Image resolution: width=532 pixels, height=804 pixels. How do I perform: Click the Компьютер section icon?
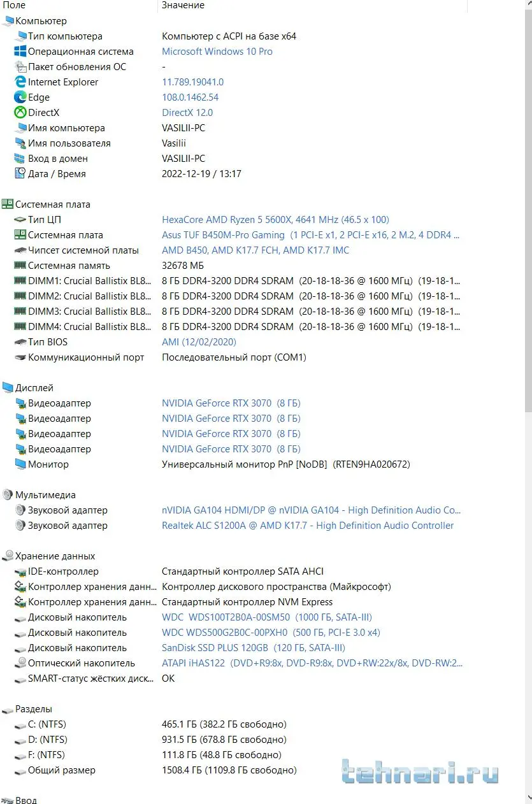pyautogui.click(x=8, y=21)
